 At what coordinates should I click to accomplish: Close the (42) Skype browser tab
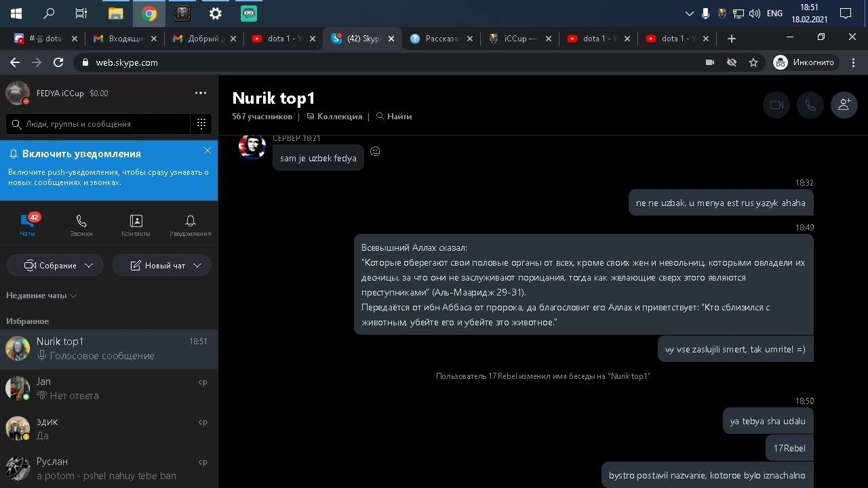click(392, 39)
